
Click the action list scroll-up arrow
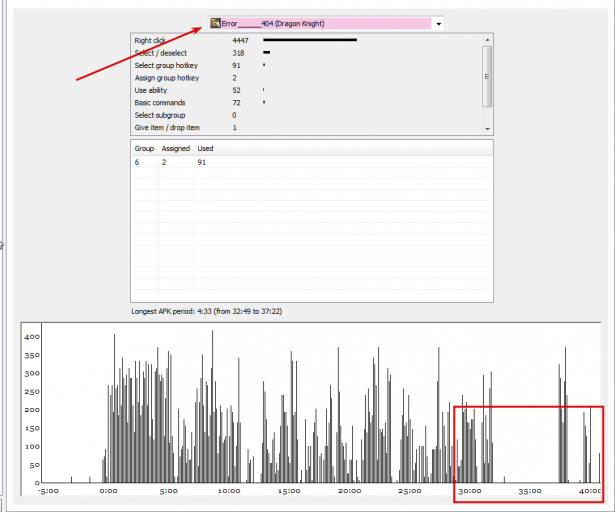click(487, 40)
